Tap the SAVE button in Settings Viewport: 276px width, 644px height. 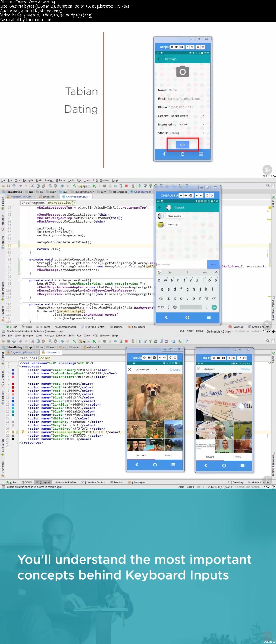[182, 145]
